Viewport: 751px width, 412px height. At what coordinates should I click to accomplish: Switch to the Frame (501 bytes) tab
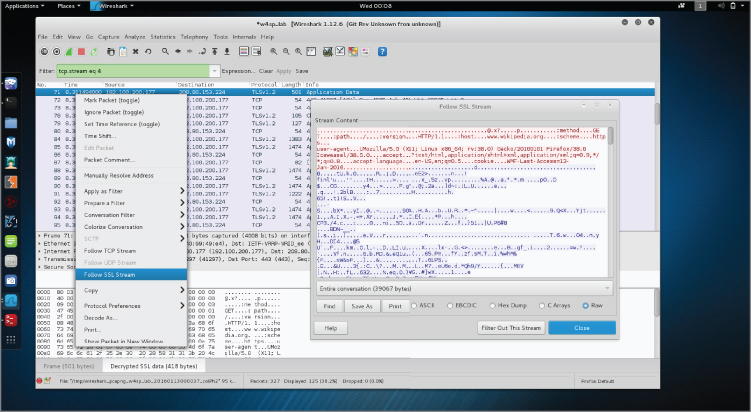tap(69, 366)
